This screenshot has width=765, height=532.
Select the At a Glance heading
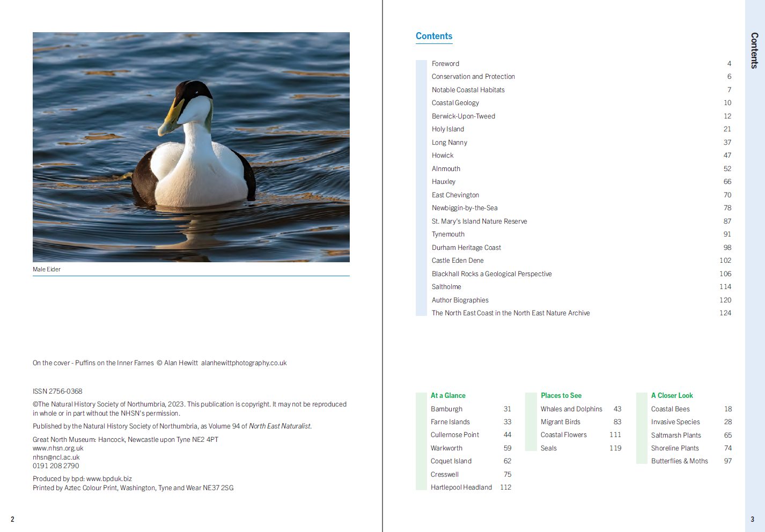pyautogui.click(x=448, y=396)
